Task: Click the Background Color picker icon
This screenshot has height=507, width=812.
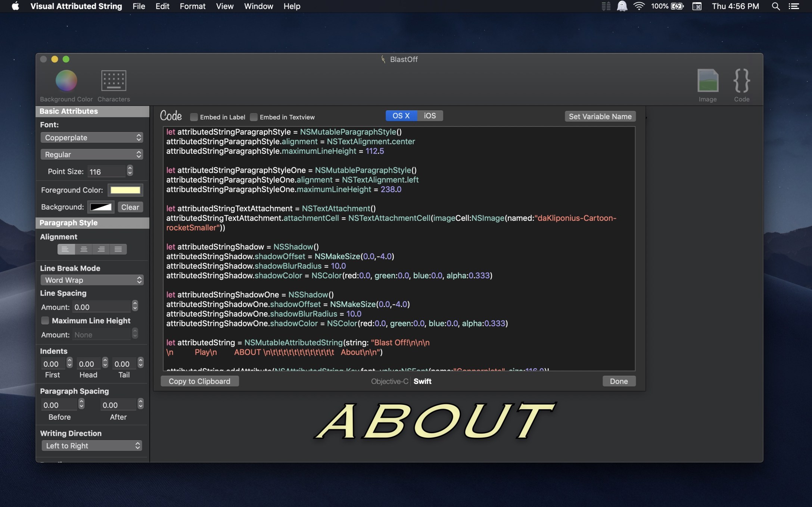Action: [66, 80]
